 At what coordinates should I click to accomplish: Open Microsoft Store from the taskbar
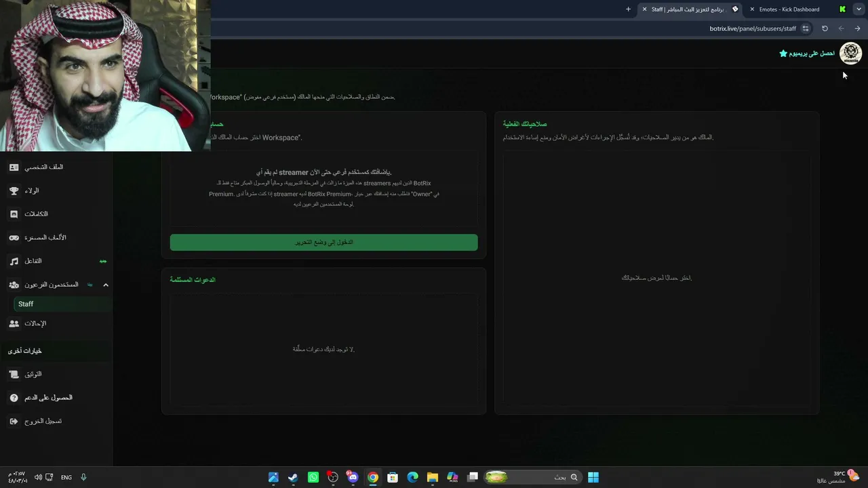pos(393,477)
